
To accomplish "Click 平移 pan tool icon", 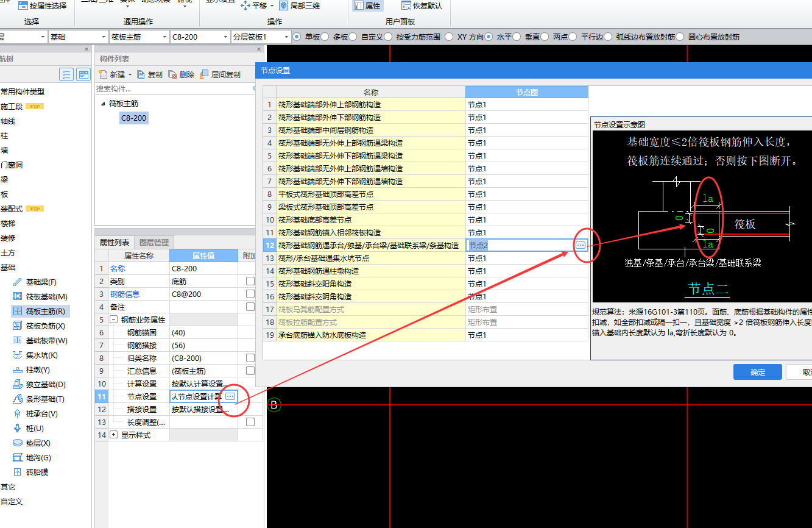I will tap(245, 5).
